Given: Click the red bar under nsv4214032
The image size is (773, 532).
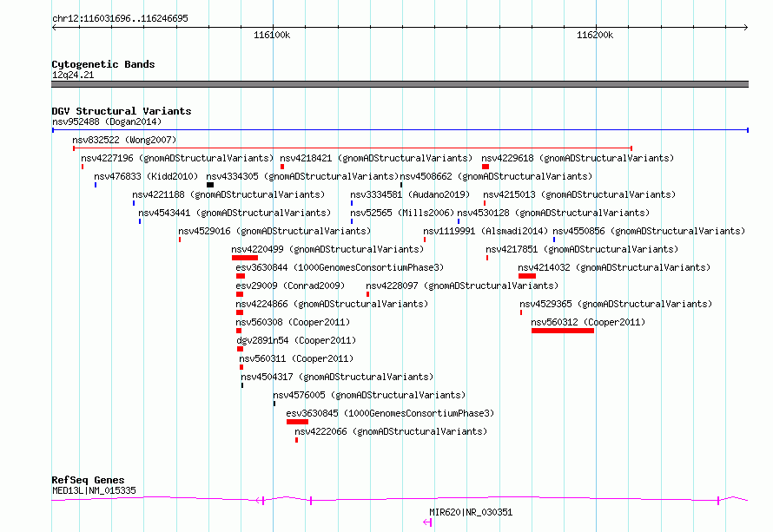Looking at the screenshot, I should point(527,276).
